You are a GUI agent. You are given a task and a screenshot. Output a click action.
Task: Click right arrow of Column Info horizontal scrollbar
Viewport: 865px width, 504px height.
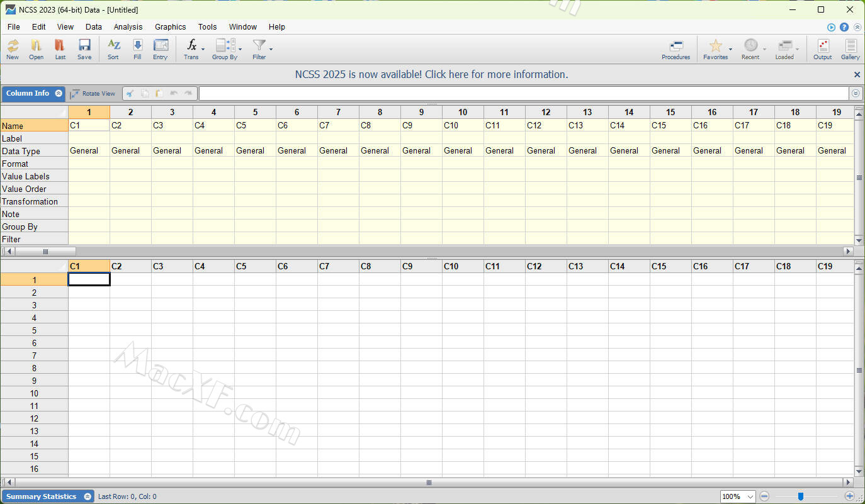pos(848,251)
